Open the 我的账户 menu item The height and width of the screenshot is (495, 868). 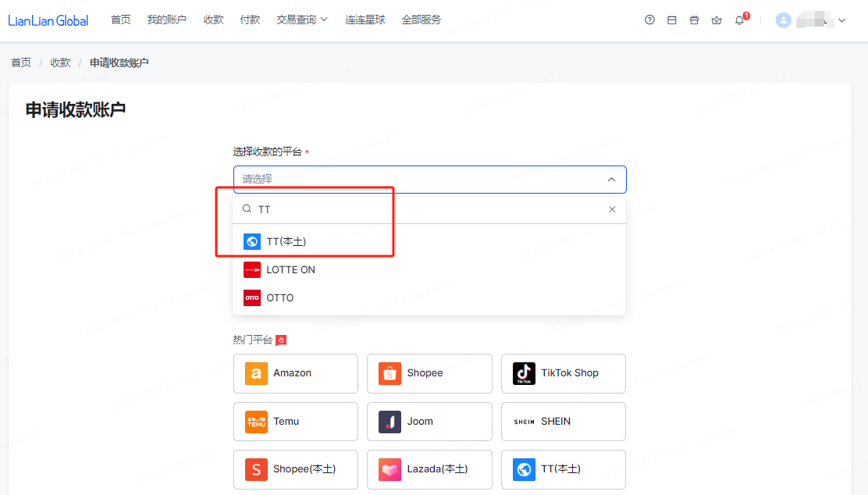pos(166,20)
